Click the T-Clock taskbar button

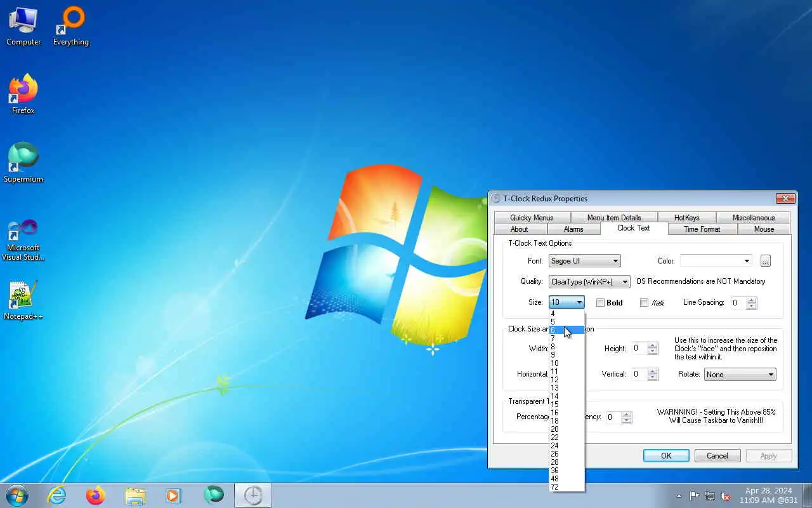pyautogui.click(x=253, y=495)
